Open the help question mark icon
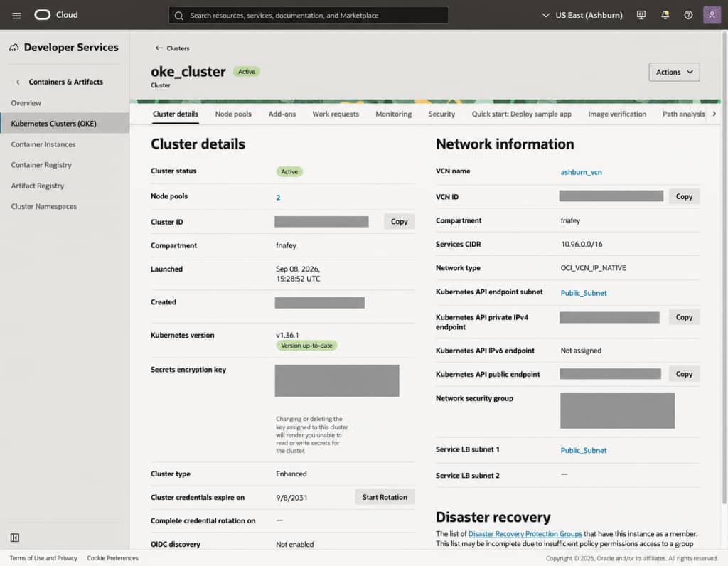This screenshot has width=728, height=566. [x=688, y=15]
